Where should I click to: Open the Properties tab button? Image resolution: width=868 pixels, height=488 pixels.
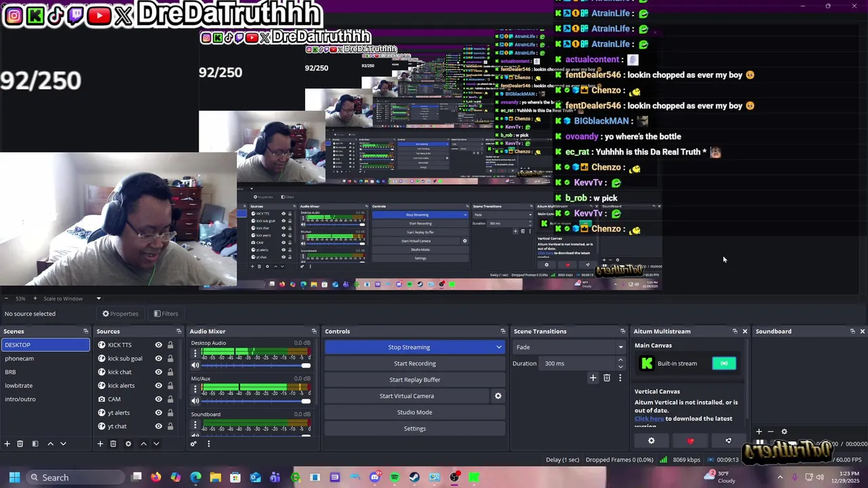pos(121,314)
